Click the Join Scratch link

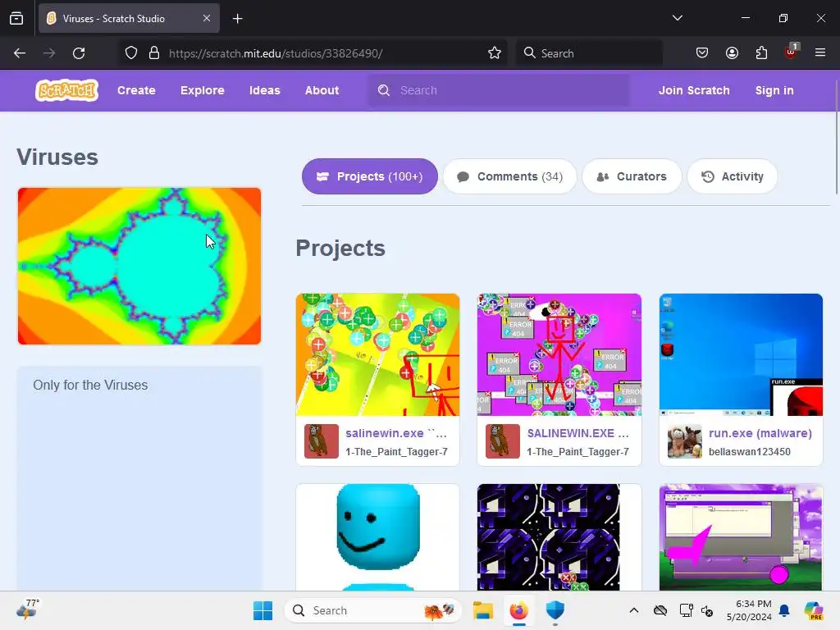click(x=694, y=90)
